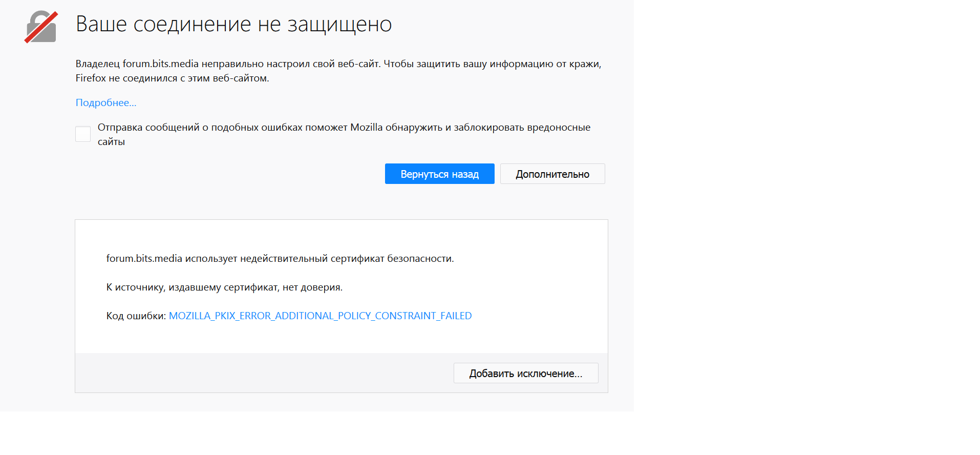This screenshot has width=980, height=455.
Task: Click the Владелец forum.bits.media explanation paragraph
Action: click(x=338, y=71)
